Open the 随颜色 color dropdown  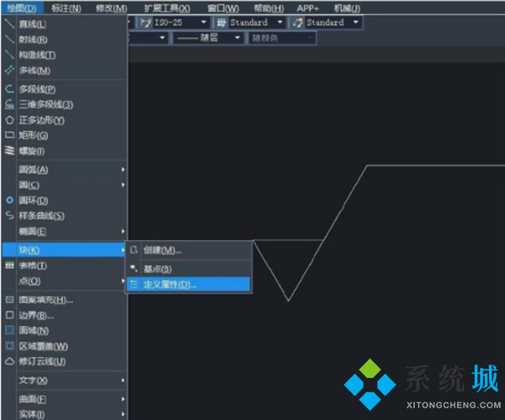coord(311,38)
